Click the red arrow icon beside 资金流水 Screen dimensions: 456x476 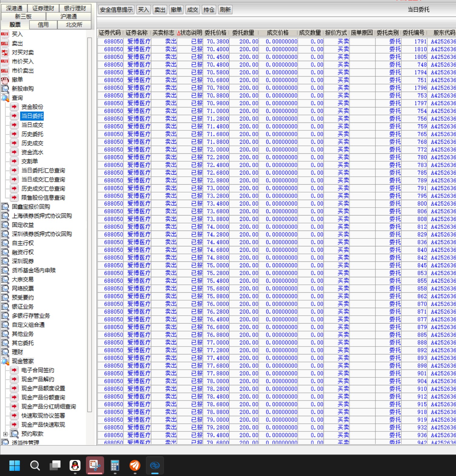click(14, 152)
